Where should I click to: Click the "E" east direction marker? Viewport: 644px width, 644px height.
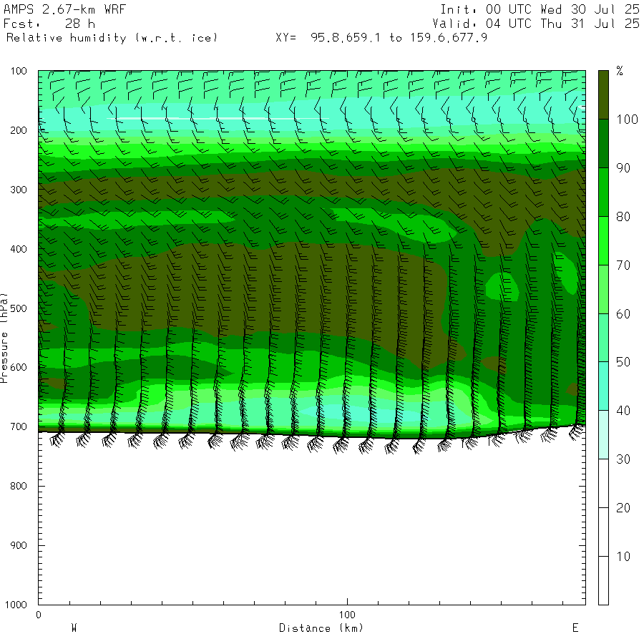(x=575, y=628)
